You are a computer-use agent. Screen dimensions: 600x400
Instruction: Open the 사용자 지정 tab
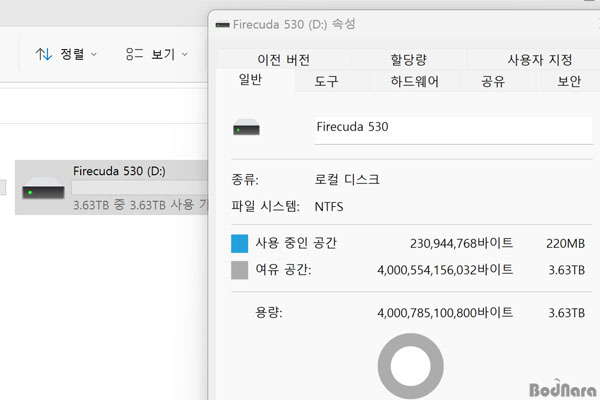(x=539, y=59)
